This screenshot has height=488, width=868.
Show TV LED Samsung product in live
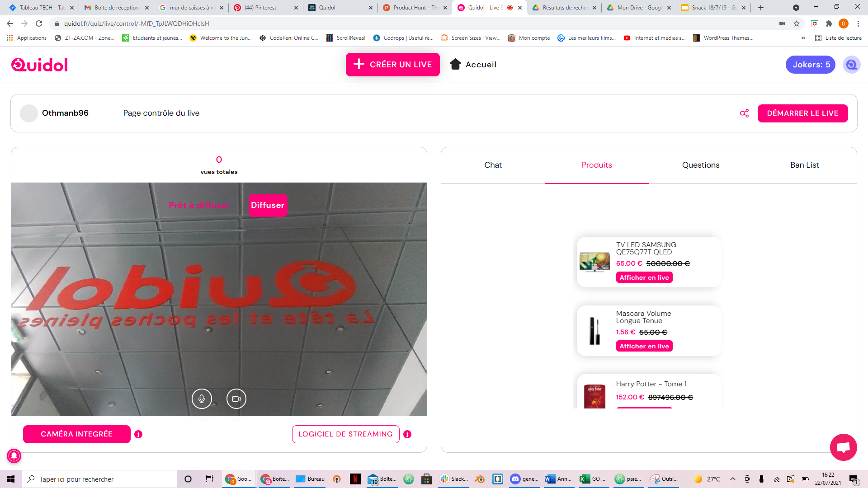[644, 277]
